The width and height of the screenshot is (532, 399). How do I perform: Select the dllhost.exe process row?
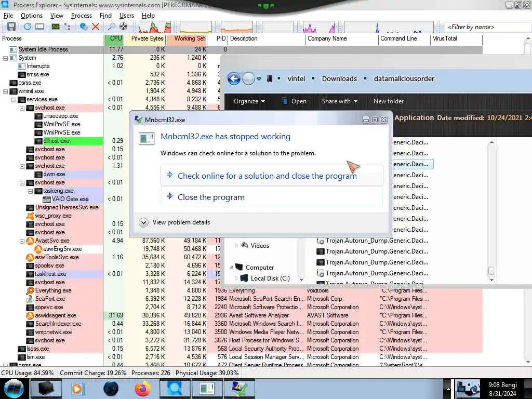tap(56, 141)
